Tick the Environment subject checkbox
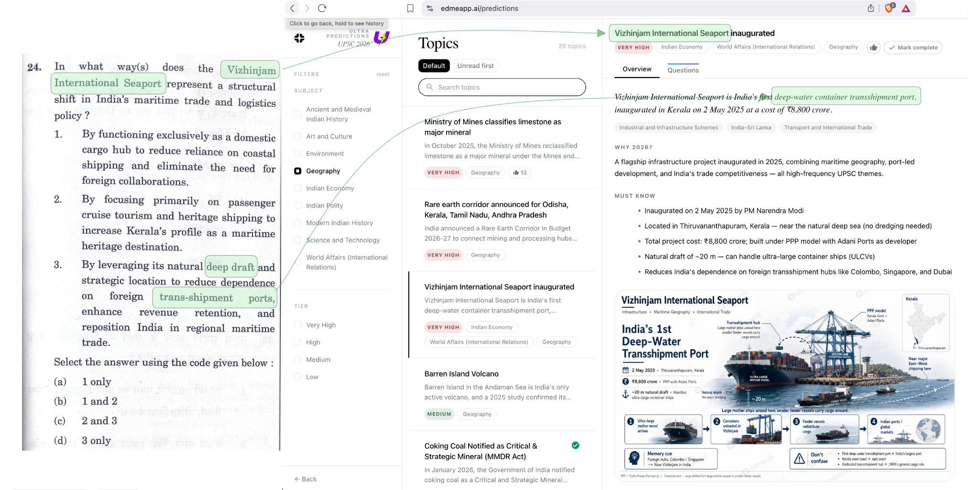Image resolution: width=980 pixels, height=490 pixels. tap(298, 154)
